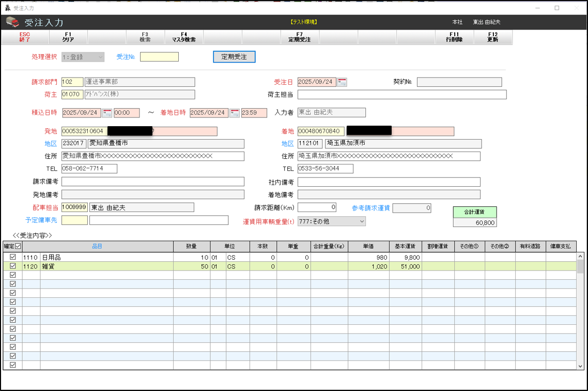Uncheck the 確定 checkbox for 雑貨 row

pyautogui.click(x=13, y=266)
